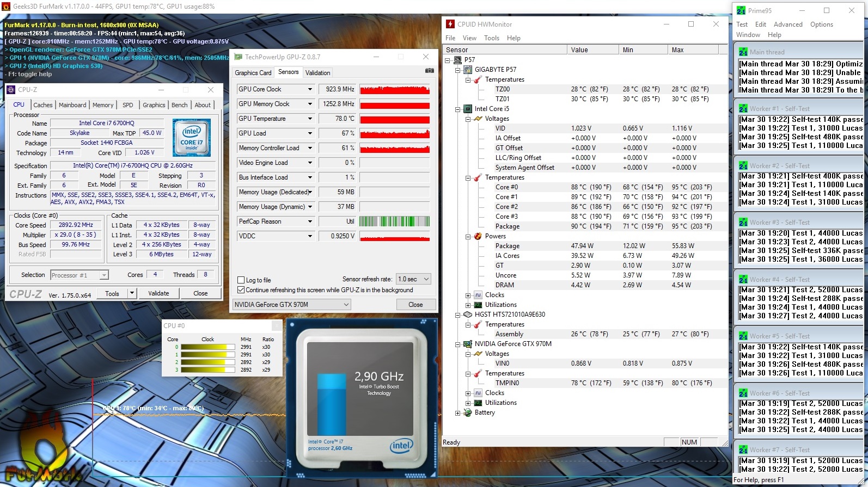Click the Powers flame icon under Intel Core i5
Viewport: 868px width, 487px height.
click(478, 236)
